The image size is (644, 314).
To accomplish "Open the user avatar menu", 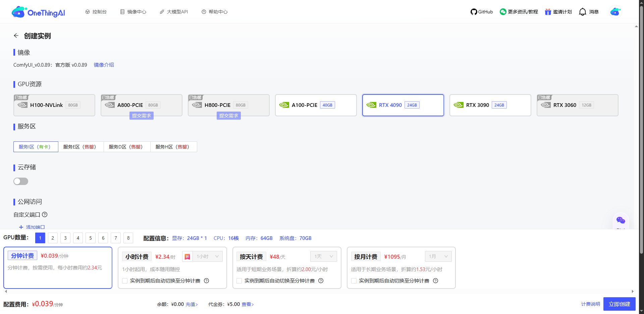I will [x=615, y=12].
